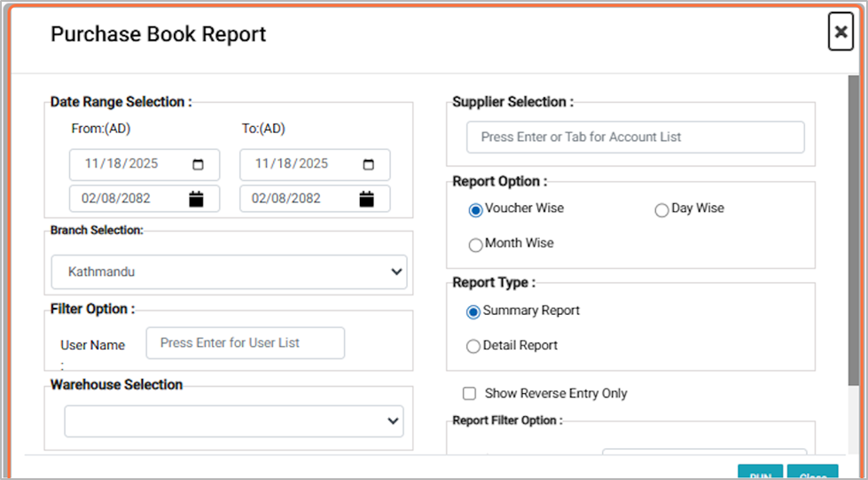Select the Voucher Wise report option
Screen dimensions: 868x480
(475, 209)
